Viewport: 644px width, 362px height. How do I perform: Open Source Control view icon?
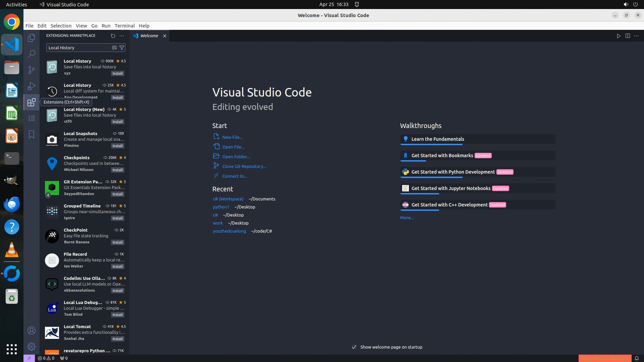pos(32,70)
